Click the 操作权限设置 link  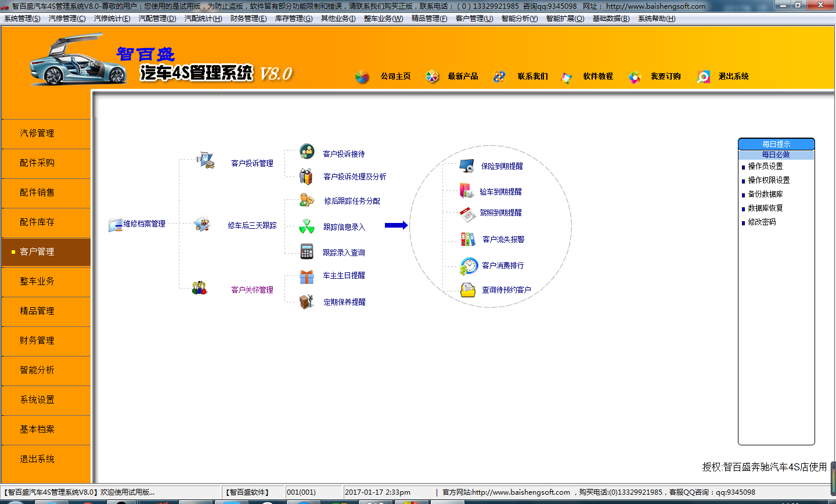coord(769,181)
